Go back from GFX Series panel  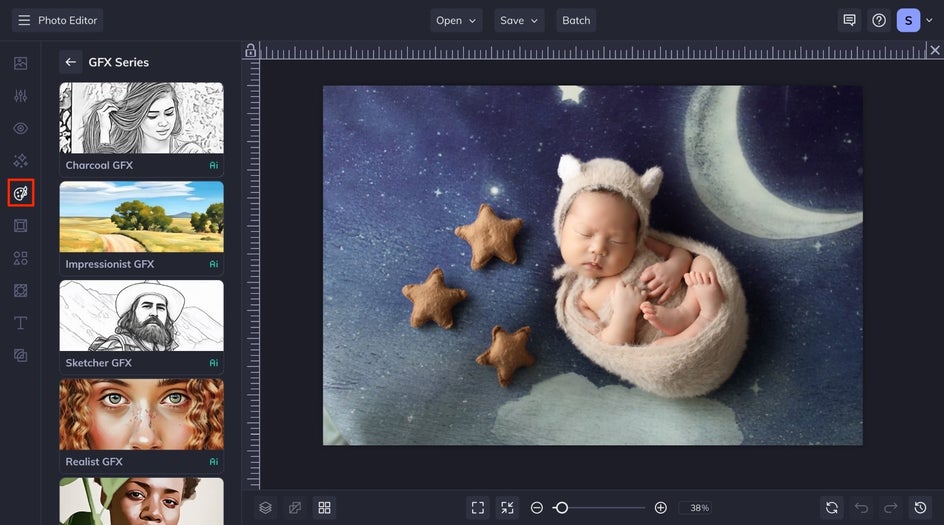[x=70, y=62]
